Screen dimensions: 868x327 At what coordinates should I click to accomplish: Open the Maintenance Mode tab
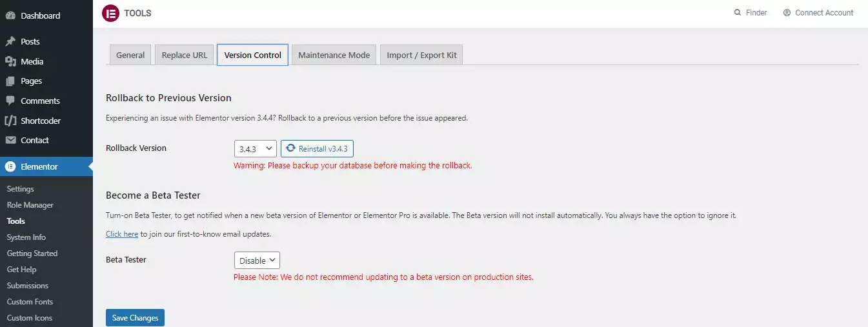click(x=334, y=55)
